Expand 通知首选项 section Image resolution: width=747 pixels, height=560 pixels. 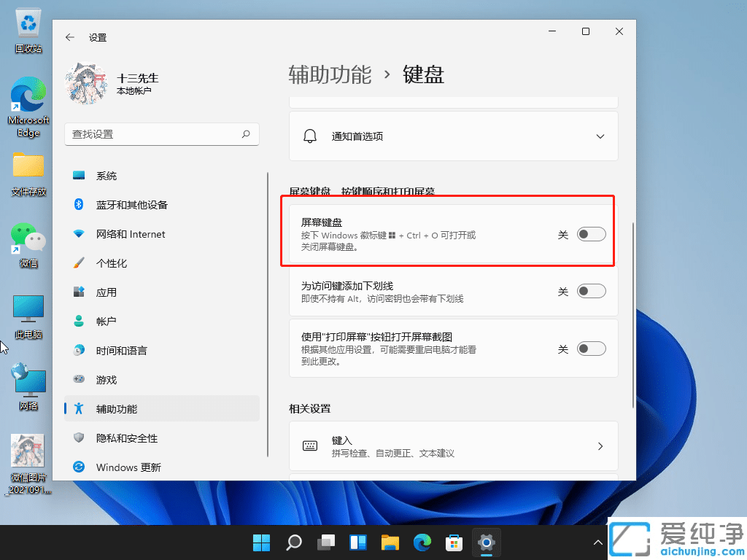600,136
